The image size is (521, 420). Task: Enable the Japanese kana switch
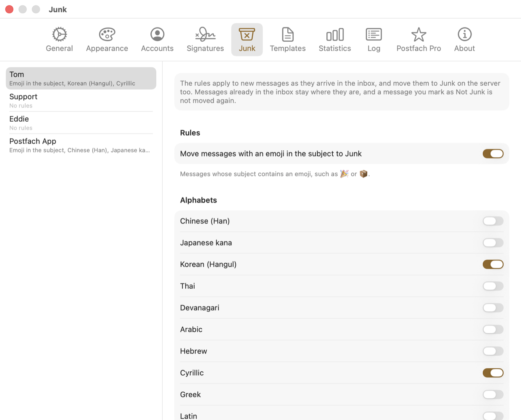tap(493, 243)
